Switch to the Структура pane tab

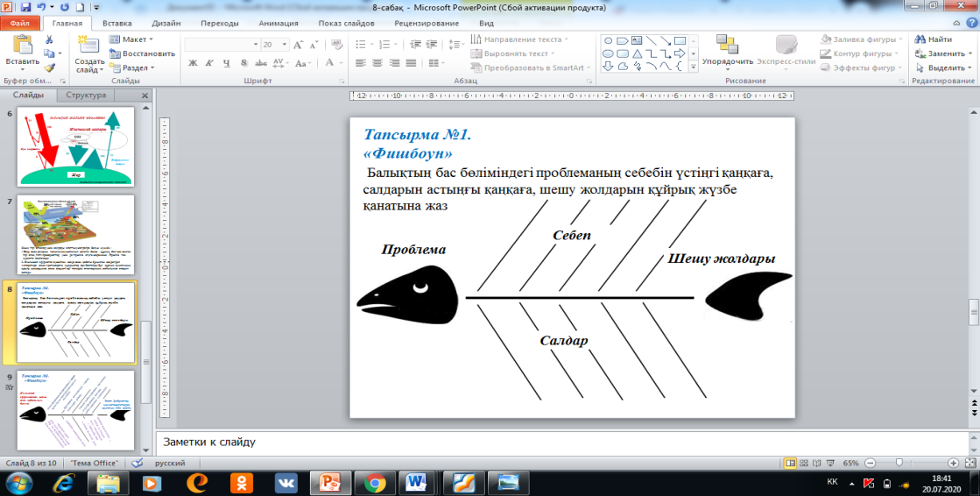[85, 95]
